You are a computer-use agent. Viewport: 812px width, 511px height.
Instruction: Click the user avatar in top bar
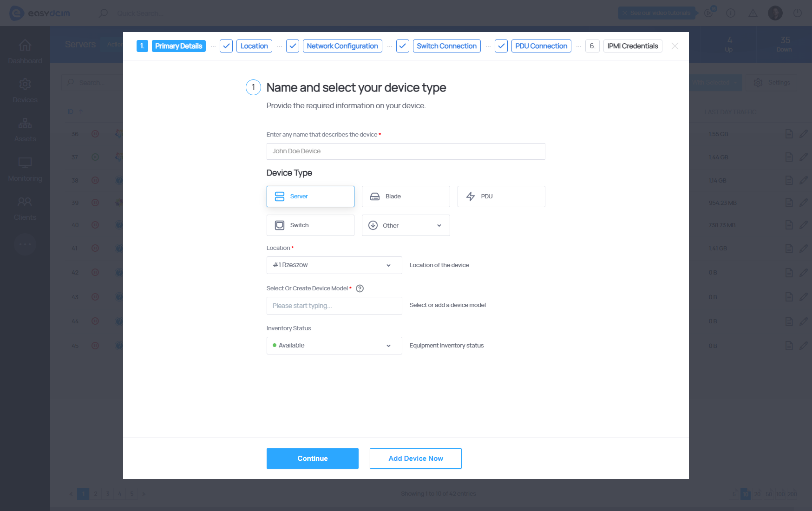coord(775,13)
